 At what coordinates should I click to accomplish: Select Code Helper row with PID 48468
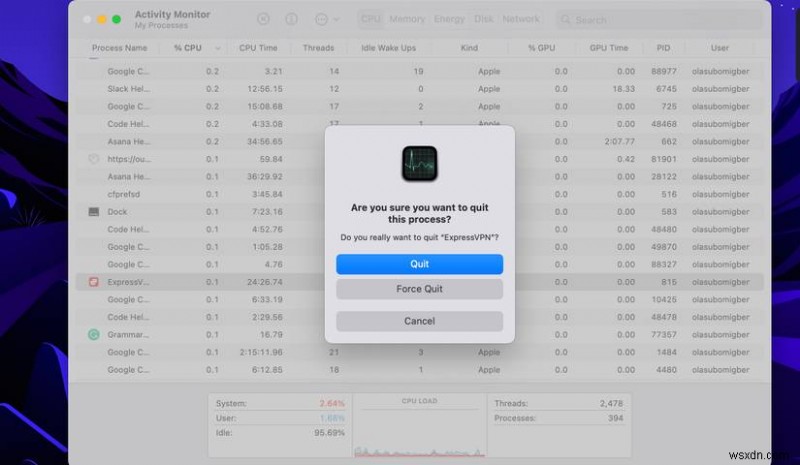point(419,124)
